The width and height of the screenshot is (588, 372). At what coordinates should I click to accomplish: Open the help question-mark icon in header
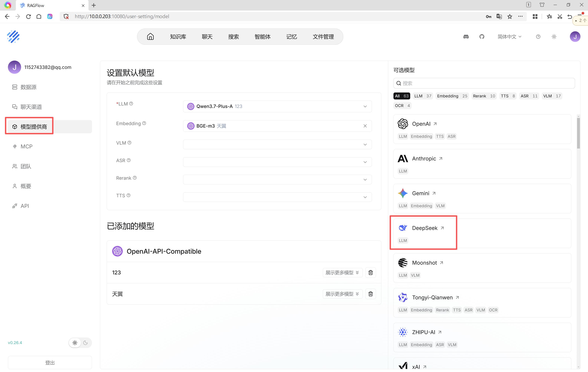(538, 37)
